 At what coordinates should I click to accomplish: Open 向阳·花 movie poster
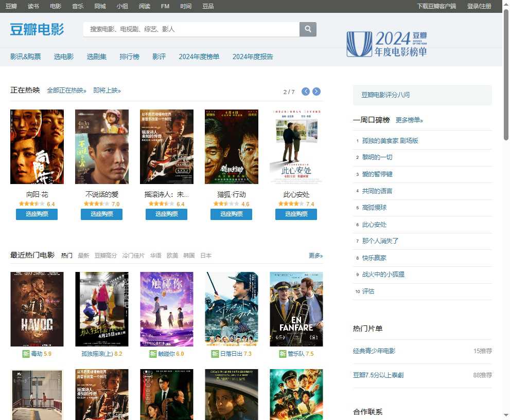click(37, 147)
